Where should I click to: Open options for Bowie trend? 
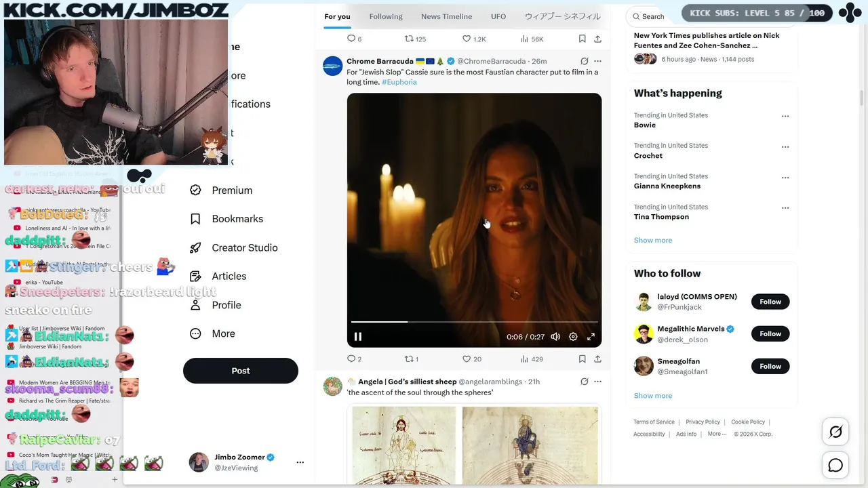(x=785, y=116)
